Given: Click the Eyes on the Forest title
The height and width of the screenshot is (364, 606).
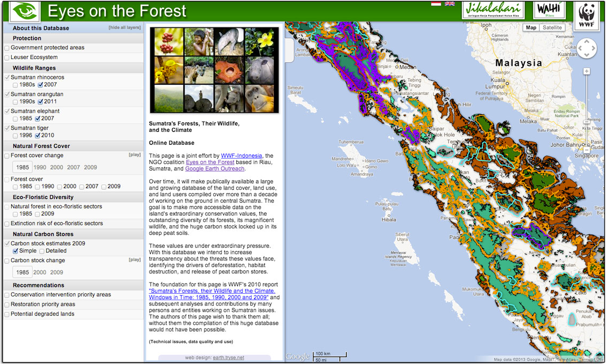Looking at the screenshot, I should click(x=116, y=11).
